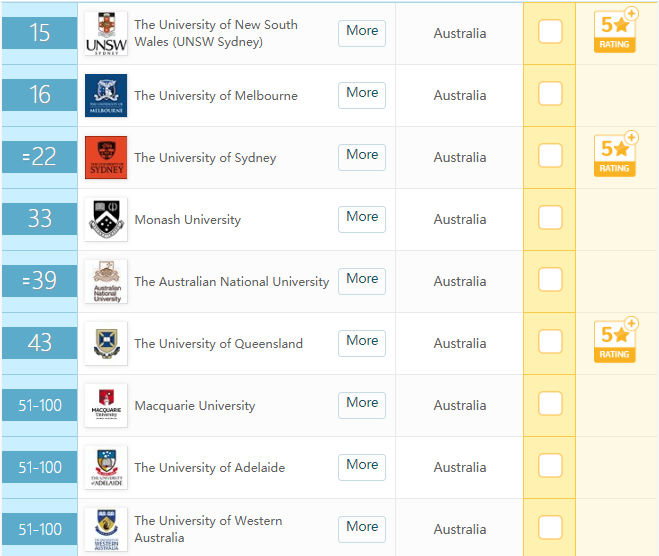Click UNSW's 5-star rating badge

click(x=616, y=31)
